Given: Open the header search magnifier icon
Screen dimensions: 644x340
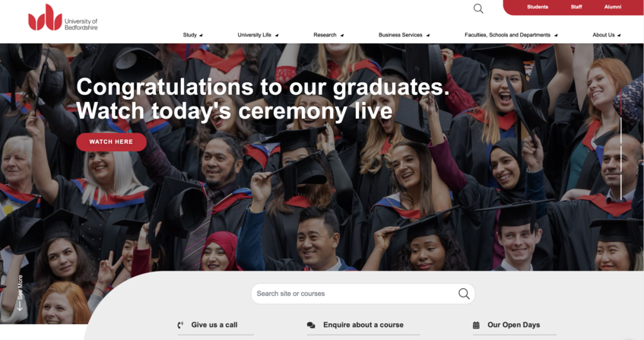Looking at the screenshot, I should 478,8.
